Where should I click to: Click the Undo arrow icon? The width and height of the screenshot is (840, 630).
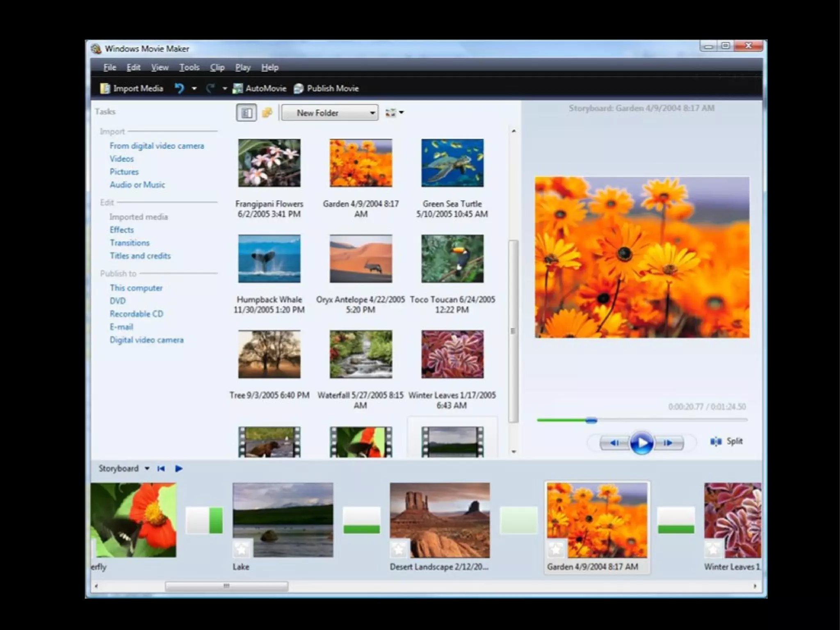[179, 88]
